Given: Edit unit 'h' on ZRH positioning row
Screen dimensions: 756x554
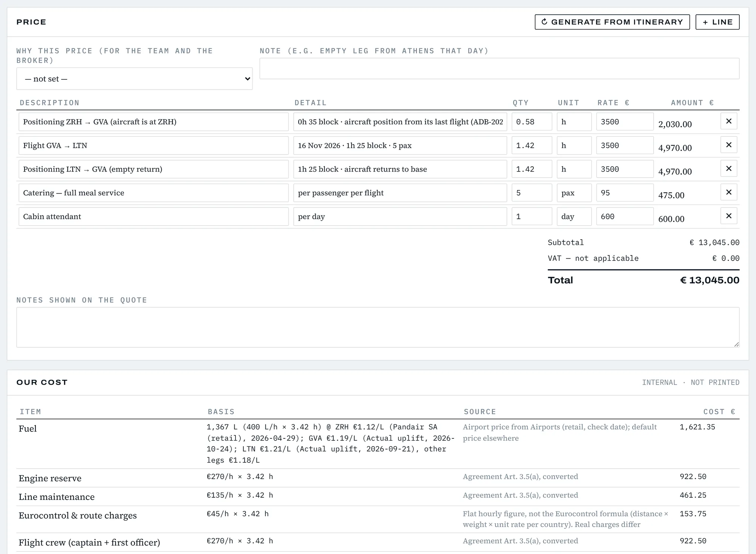Looking at the screenshot, I should point(574,122).
